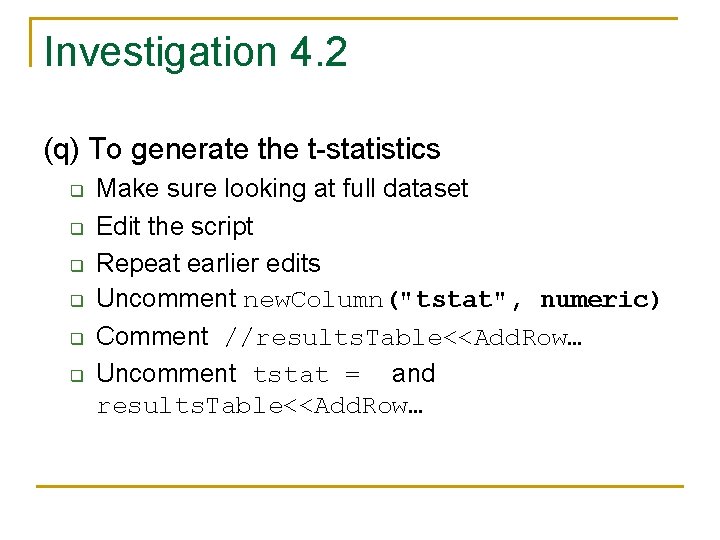This screenshot has width=720, height=540.
Task: Click the bullet square before "Edit the script"
Action: (74, 228)
